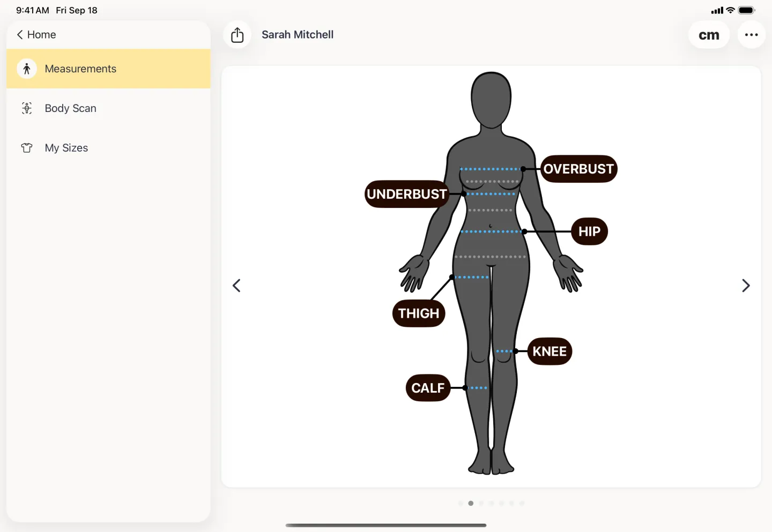The width and height of the screenshot is (772, 532).
Task: Tap the cellular signal bars icon
Action: coord(717,10)
